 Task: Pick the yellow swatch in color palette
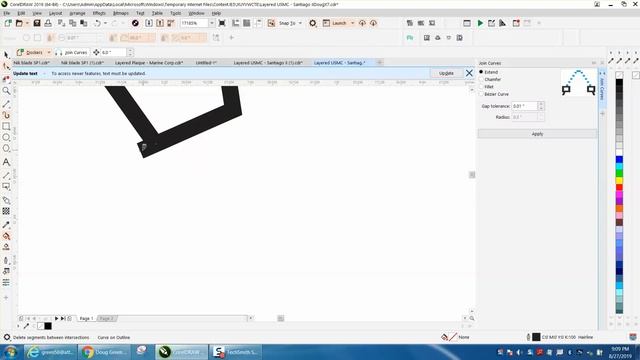619,180
